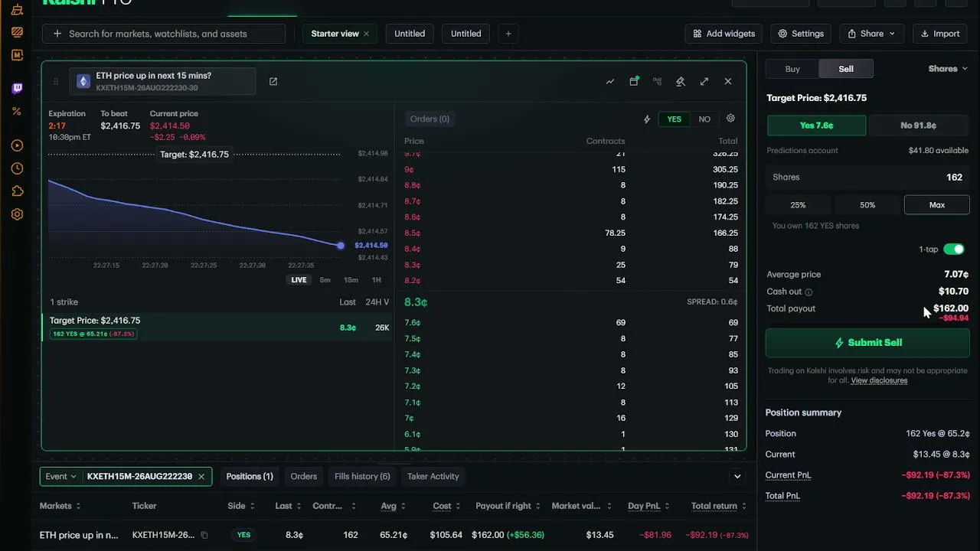Viewport: 980px width, 551px height.
Task: Expand the ETH widget to fullscreen
Action: 704,81
